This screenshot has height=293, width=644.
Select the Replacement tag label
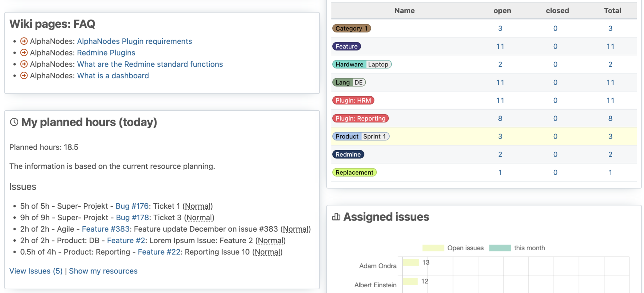click(354, 172)
